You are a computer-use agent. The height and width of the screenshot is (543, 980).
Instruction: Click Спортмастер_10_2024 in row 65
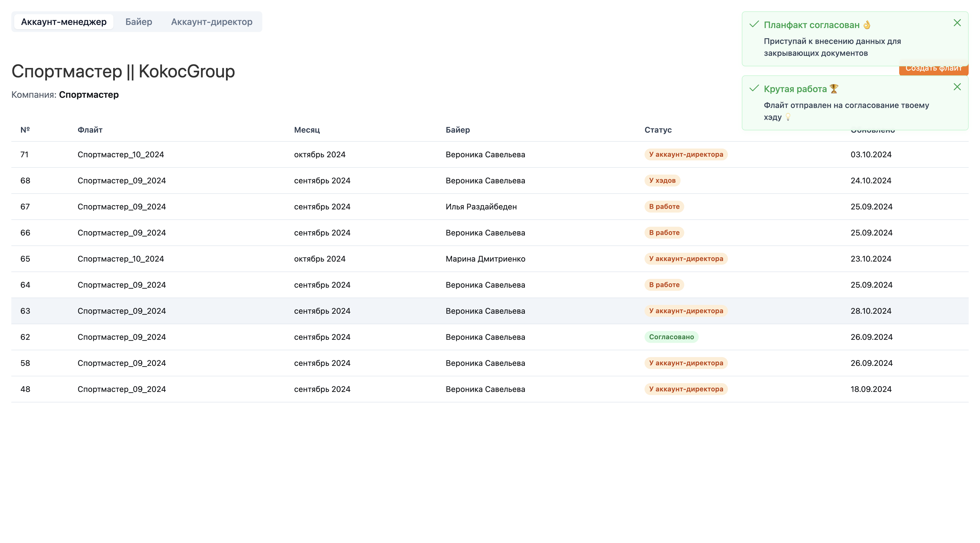pyautogui.click(x=121, y=258)
